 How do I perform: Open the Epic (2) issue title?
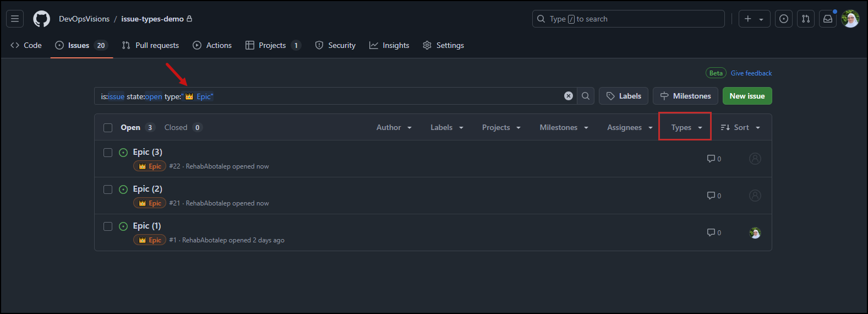pos(148,189)
